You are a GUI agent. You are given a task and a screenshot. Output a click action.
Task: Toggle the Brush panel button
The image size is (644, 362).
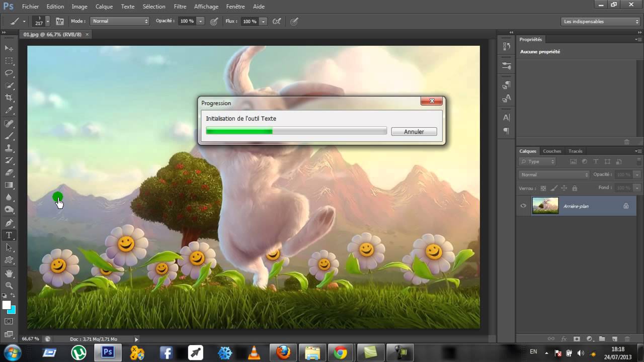60,21
